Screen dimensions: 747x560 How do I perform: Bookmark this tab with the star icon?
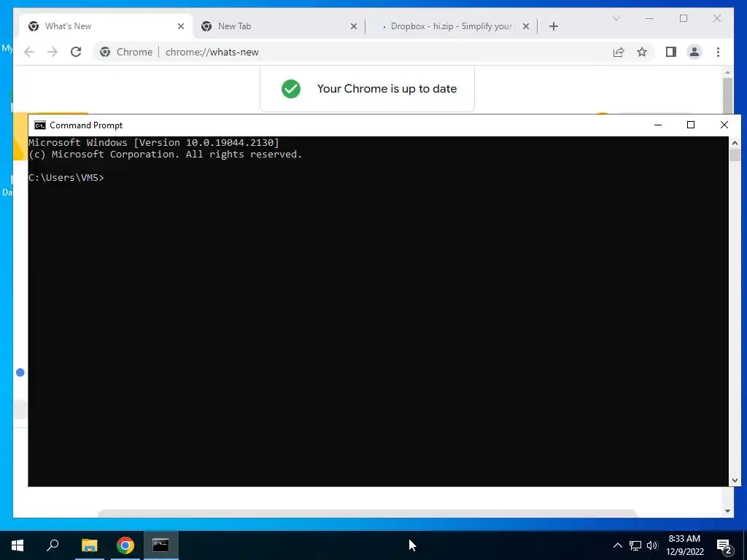(x=642, y=52)
